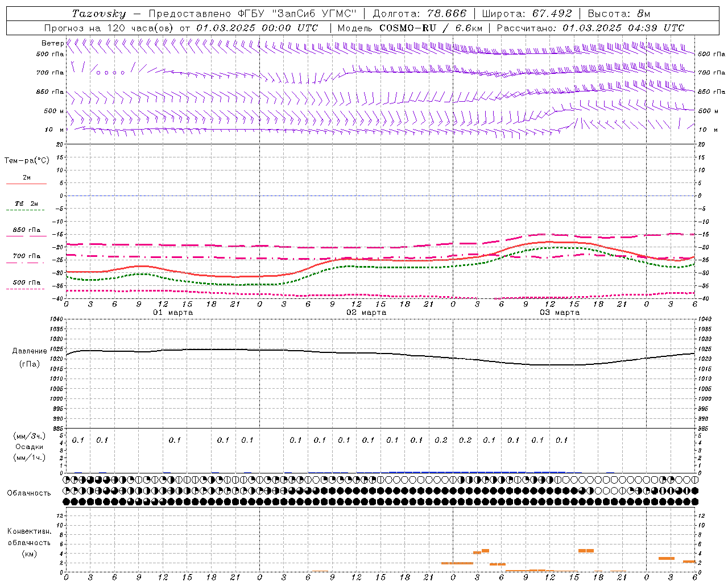Select the "Тем-ра(°C)" temperature panel label

click(27, 161)
